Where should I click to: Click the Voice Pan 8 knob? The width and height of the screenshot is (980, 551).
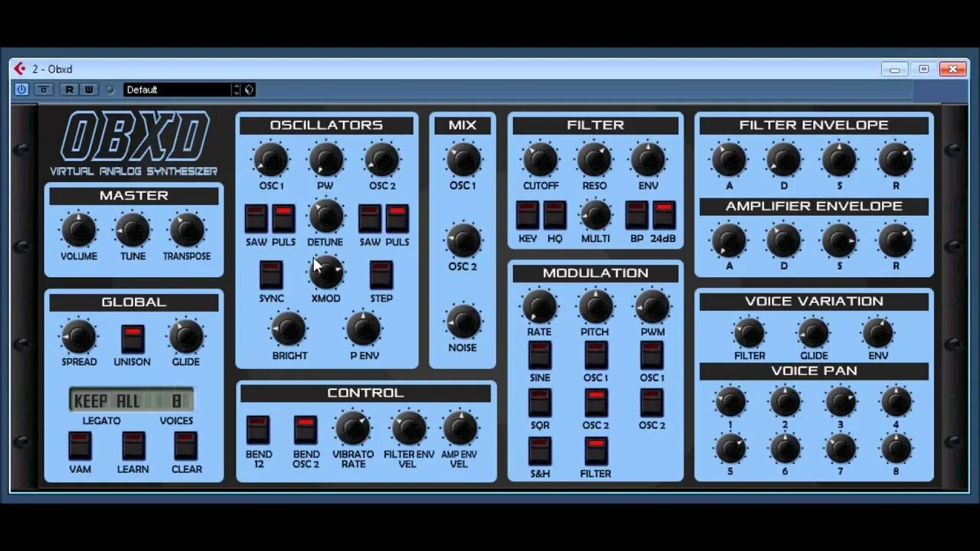(x=896, y=449)
